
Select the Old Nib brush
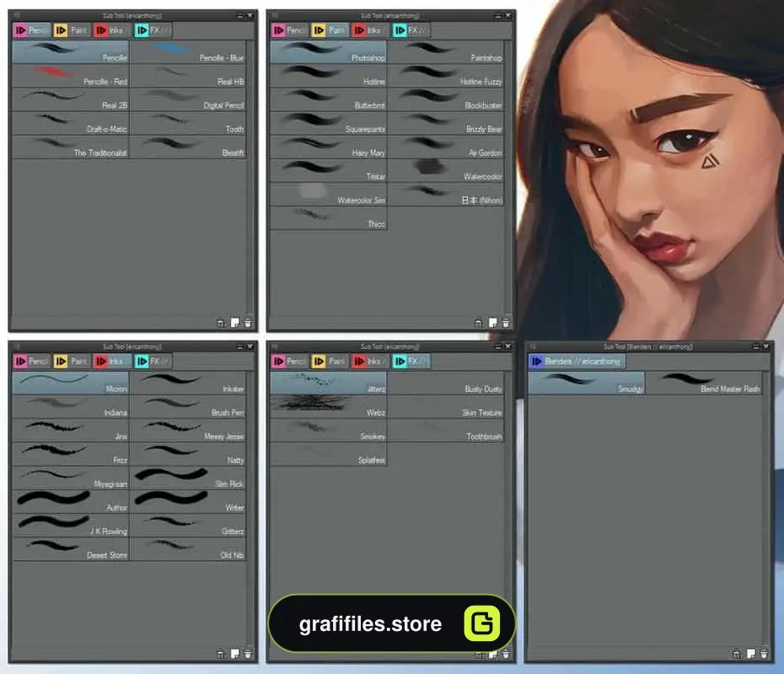[188, 549]
